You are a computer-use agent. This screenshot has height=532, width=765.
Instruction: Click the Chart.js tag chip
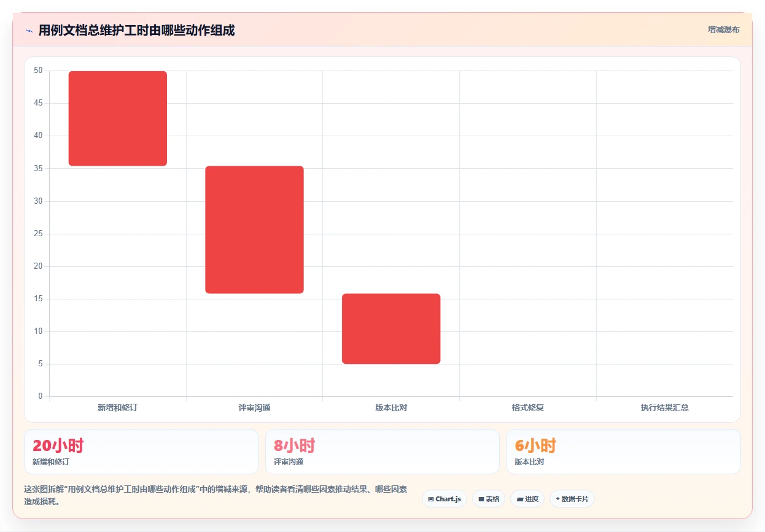445,499
